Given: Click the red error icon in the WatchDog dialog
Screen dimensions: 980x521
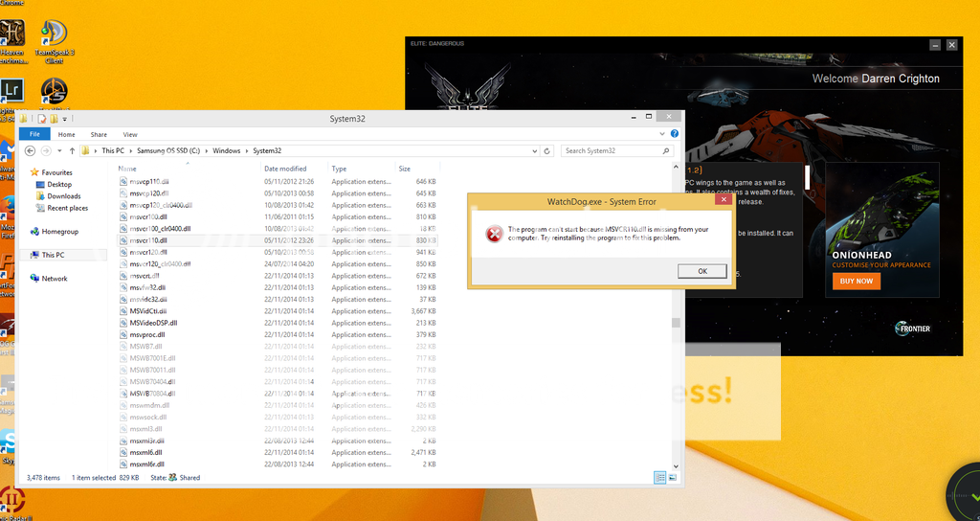Looking at the screenshot, I should [x=495, y=234].
